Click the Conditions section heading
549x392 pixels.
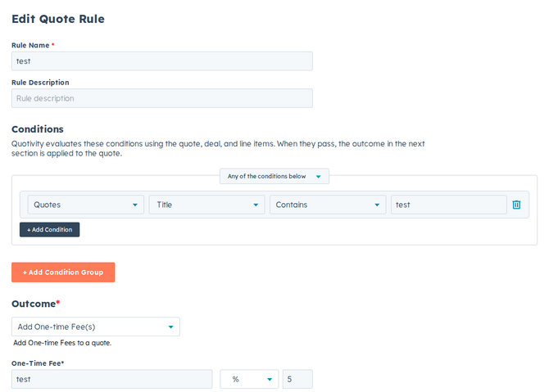coord(38,129)
